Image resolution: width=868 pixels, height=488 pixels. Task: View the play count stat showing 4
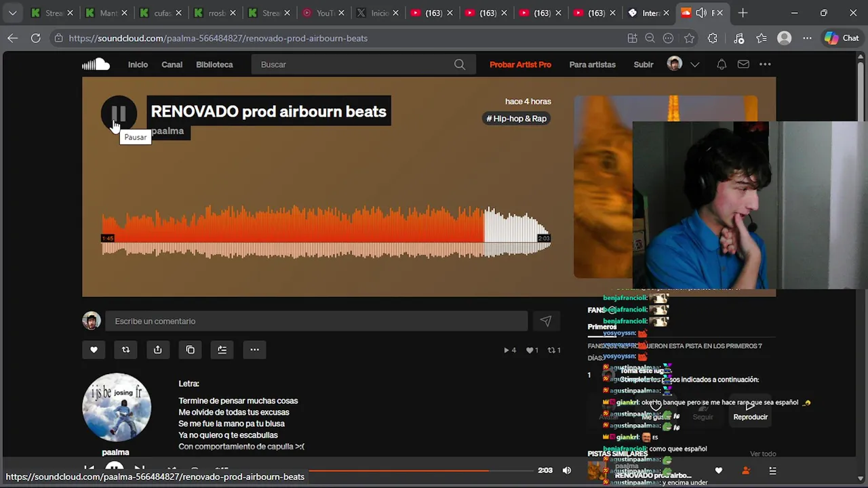pos(510,350)
